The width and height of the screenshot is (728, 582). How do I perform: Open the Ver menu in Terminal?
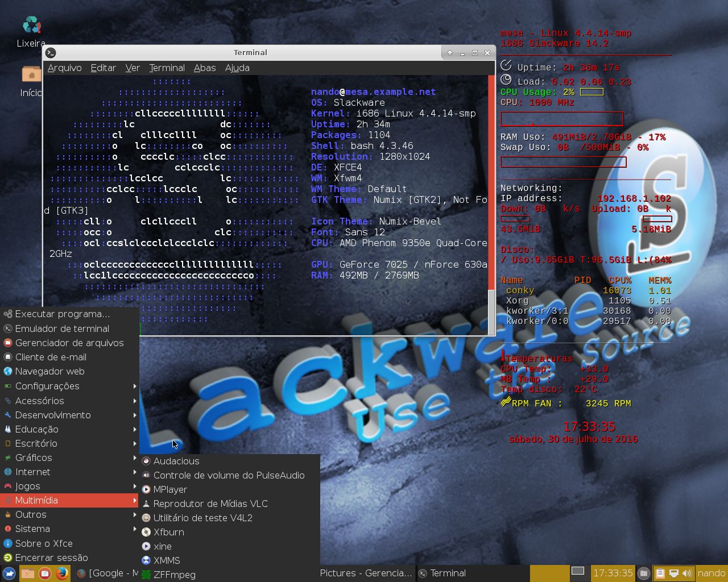[x=133, y=68]
